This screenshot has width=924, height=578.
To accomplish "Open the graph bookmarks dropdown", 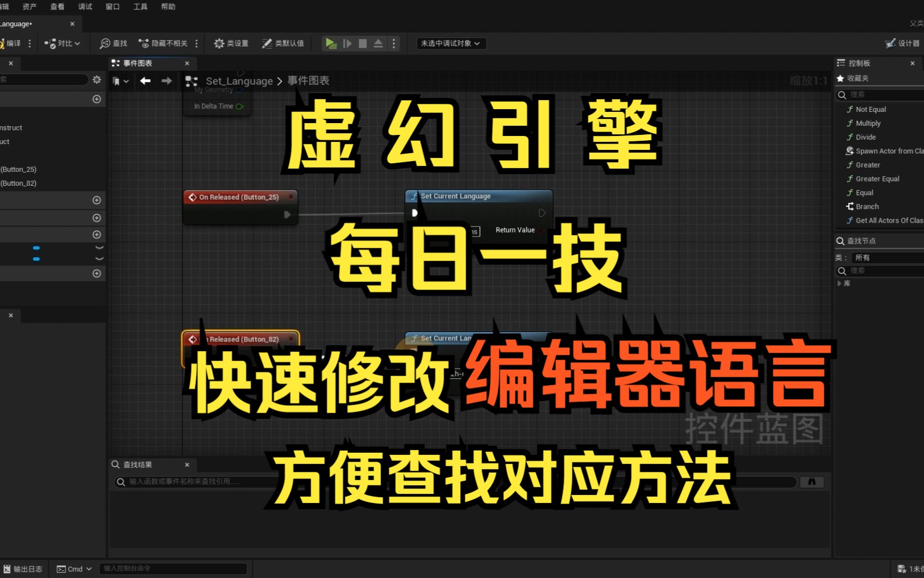I will (x=121, y=81).
